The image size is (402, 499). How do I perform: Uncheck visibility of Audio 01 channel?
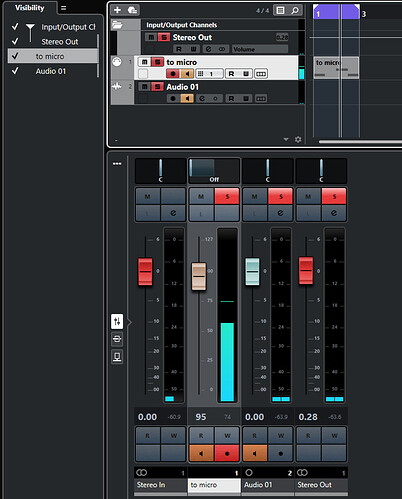[15, 71]
